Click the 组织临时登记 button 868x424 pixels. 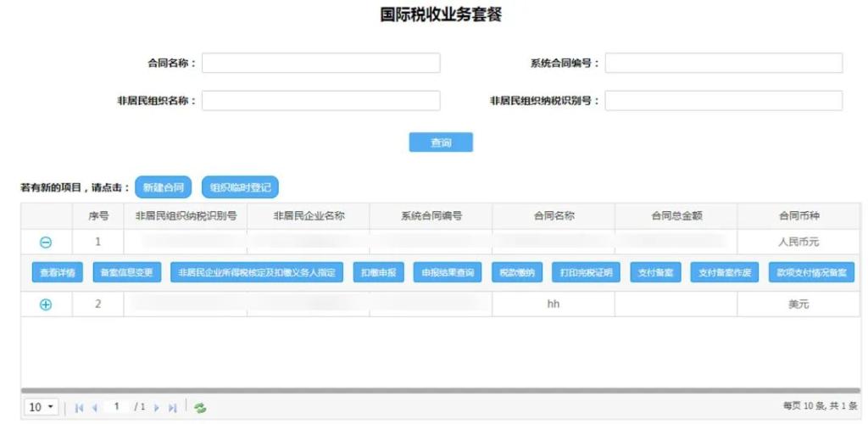pyautogui.click(x=240, y=187)
